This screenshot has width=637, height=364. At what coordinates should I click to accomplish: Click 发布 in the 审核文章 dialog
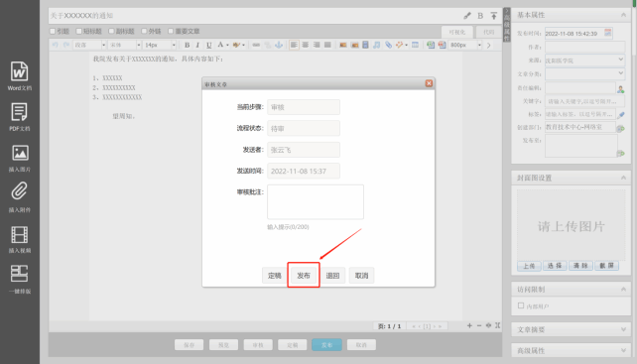[304, 276]
